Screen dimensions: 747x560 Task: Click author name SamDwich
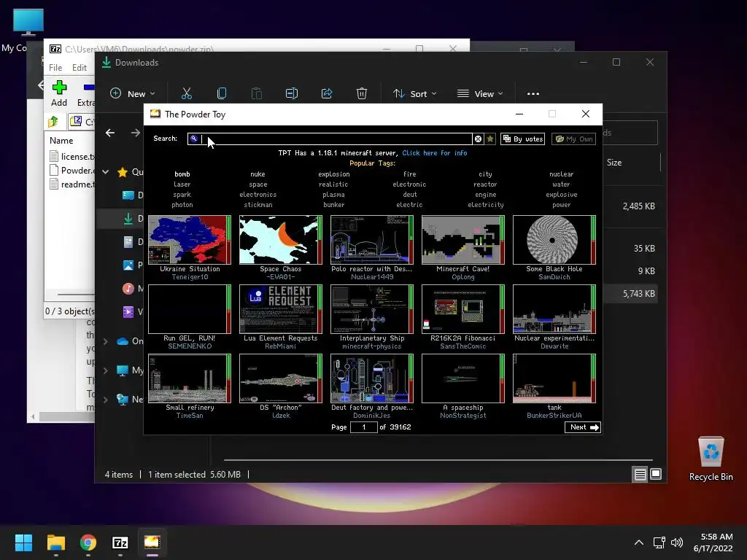tap(554, 277)
